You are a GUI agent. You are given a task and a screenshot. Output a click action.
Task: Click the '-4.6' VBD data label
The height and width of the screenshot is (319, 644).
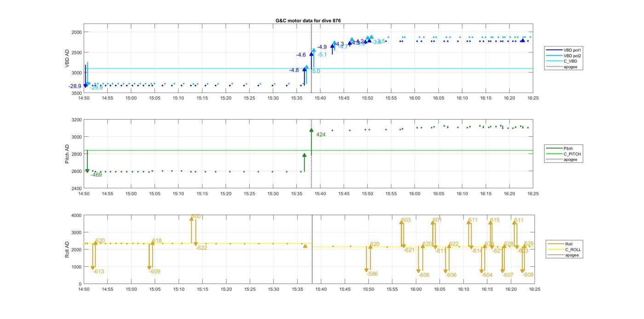tap(301, 55)
